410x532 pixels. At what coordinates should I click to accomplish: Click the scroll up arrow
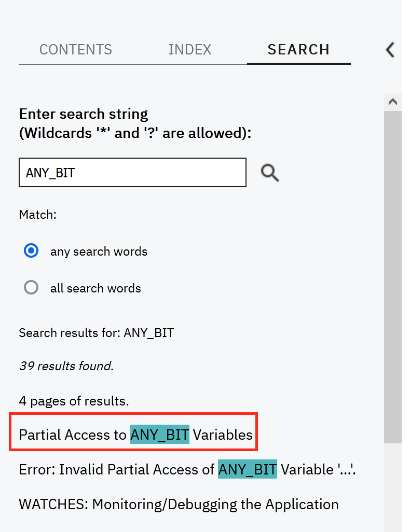393,102
